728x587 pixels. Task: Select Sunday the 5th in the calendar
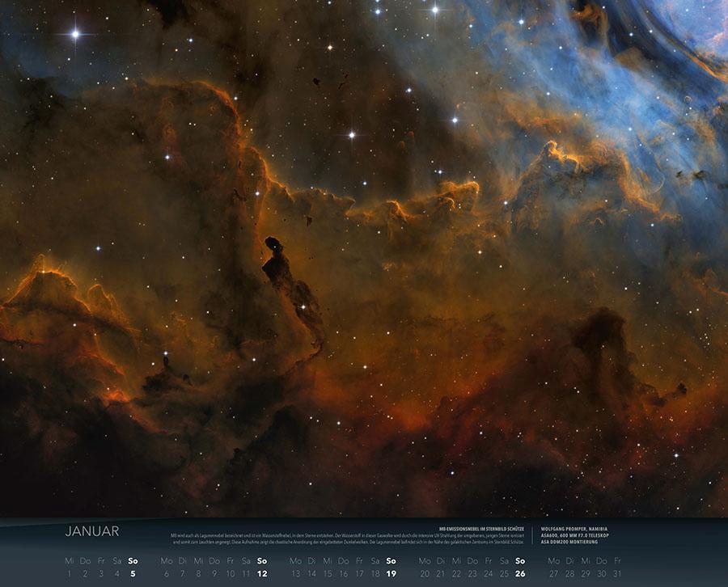(133, 573)
